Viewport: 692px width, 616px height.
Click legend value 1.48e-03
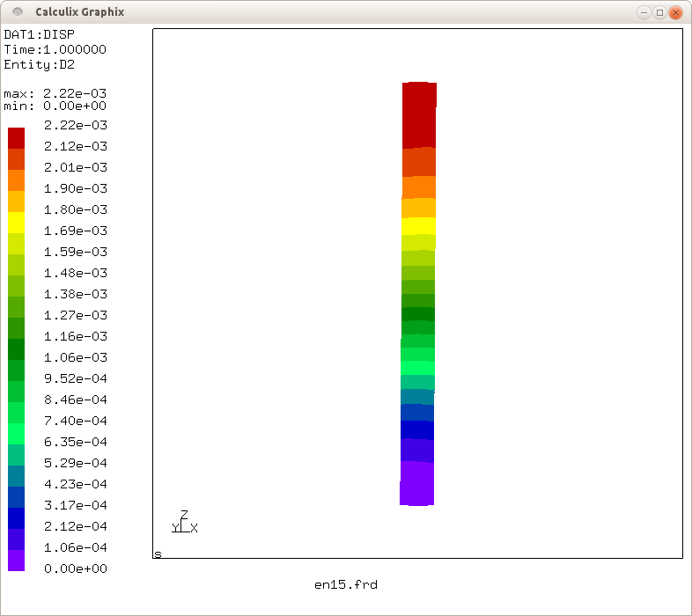[x=76, y=273]
